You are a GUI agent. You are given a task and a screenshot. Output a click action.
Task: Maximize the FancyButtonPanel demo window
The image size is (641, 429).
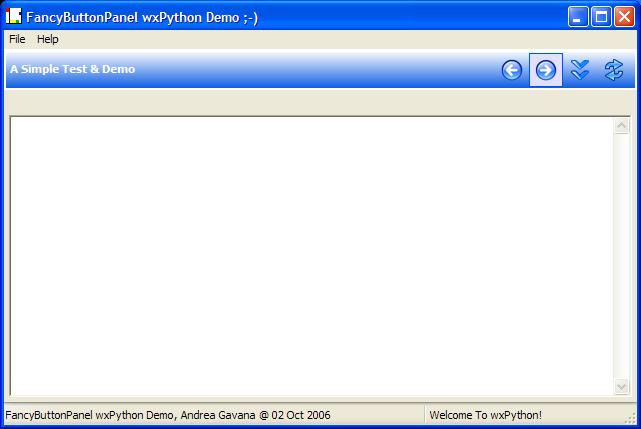601,16
